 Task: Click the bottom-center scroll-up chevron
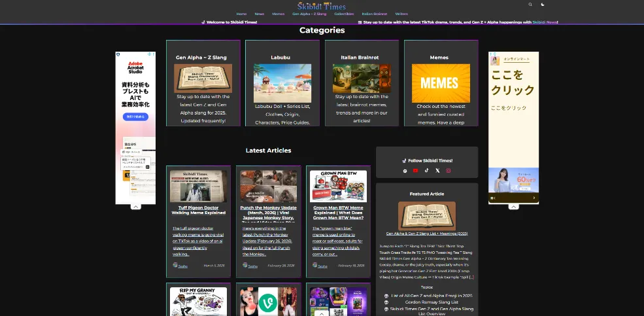[322, 313]
